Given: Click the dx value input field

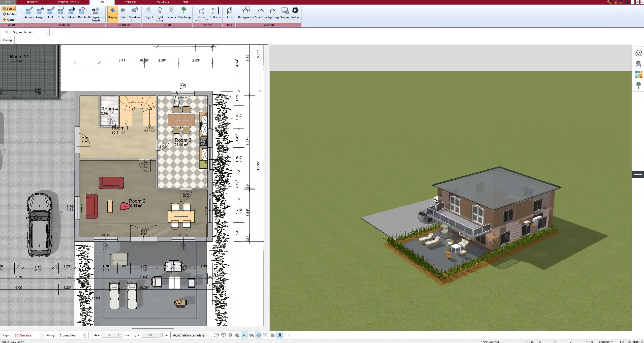Looking at the screenshot, I should [110, 335].
